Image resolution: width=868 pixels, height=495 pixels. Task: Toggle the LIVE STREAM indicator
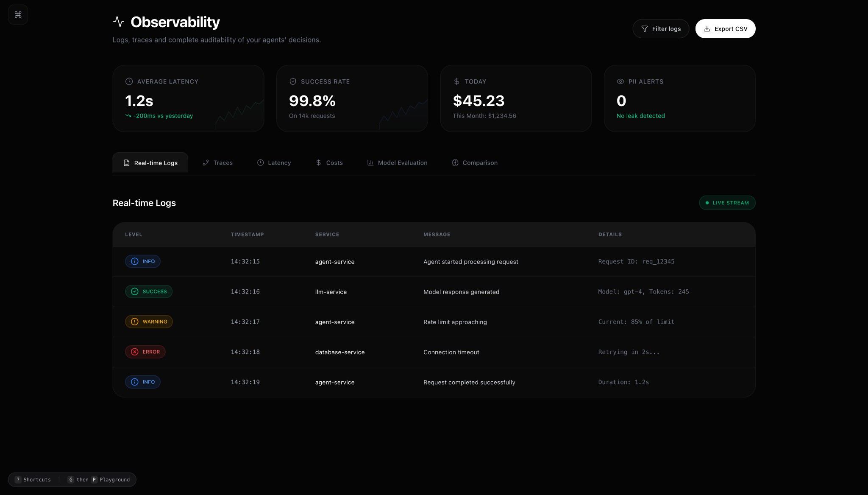(727, 203)
